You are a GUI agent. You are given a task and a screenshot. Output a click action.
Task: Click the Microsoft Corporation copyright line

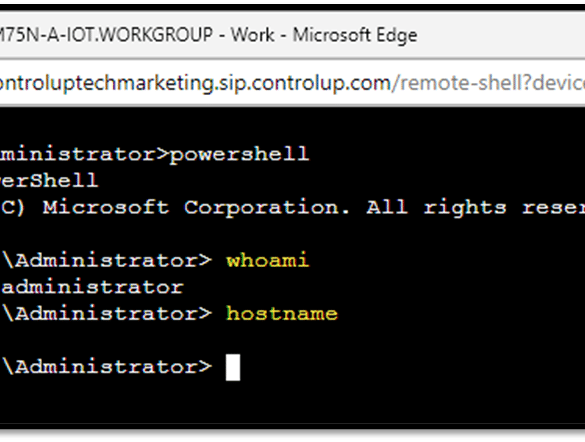click(x=292, y=207)
